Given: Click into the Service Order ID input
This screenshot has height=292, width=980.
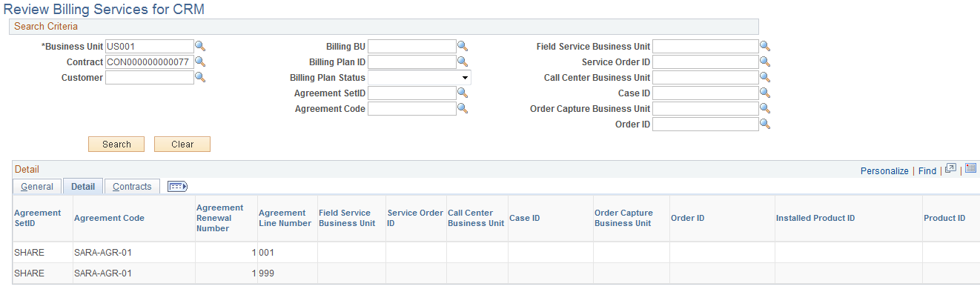Looking at the screenshot, I should 706,62.
